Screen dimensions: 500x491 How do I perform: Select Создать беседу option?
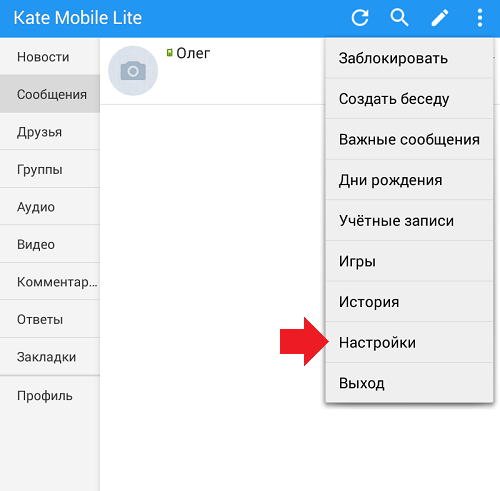coord(409,99)
